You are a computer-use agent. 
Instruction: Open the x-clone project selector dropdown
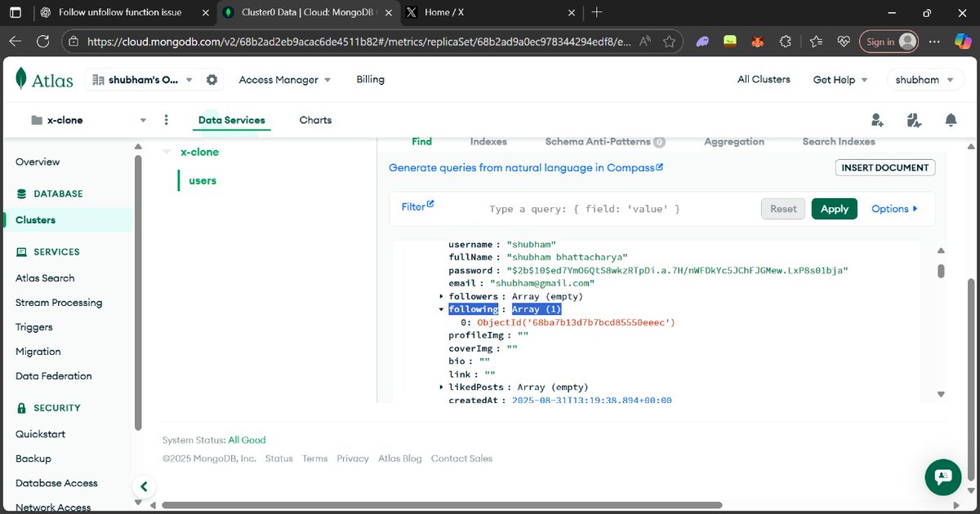[x=88, y=120]
